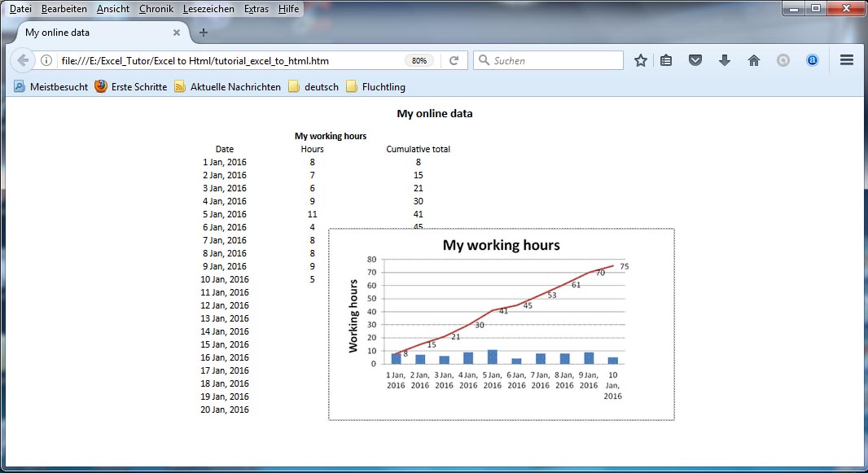Reload the current page

pyautogui.click(x=454, y=60)
